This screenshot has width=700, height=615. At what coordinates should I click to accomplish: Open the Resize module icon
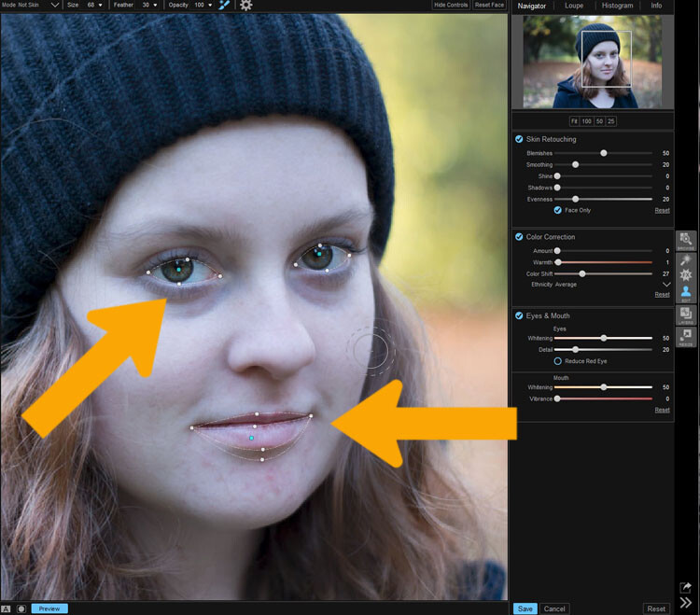[686, 337]
